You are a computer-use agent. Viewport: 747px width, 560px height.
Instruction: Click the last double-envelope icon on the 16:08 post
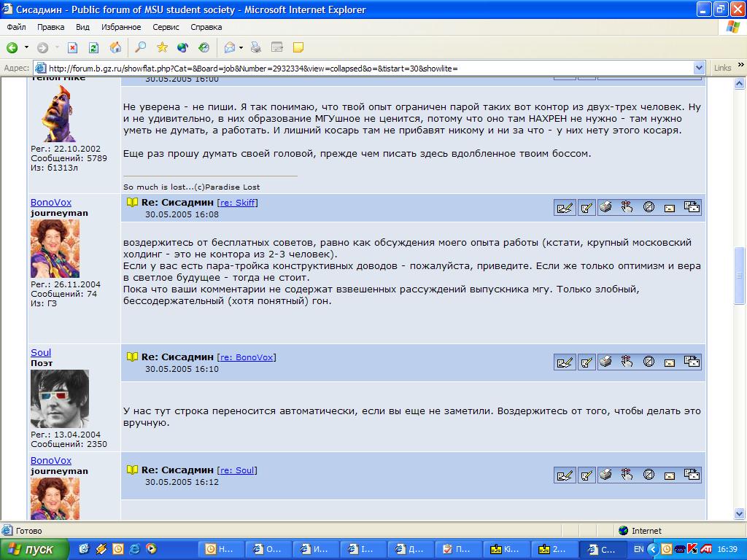click(692, 207)
